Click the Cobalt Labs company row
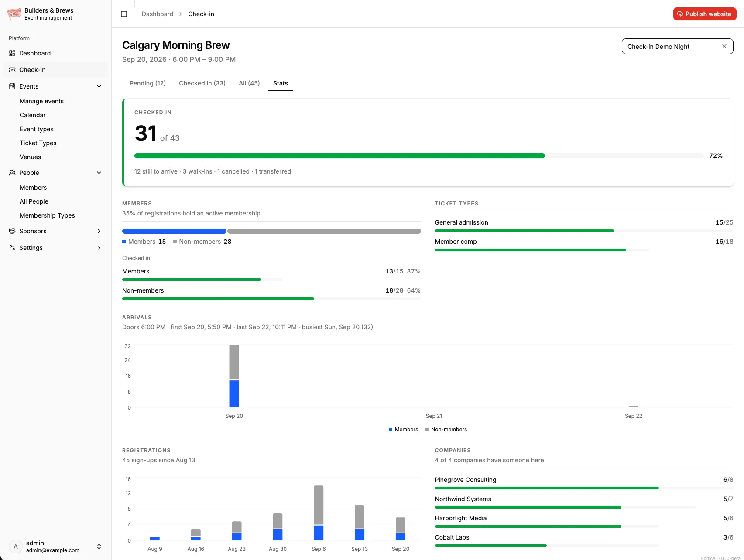Screen dimensions: 744x560 tap(584, 540)
